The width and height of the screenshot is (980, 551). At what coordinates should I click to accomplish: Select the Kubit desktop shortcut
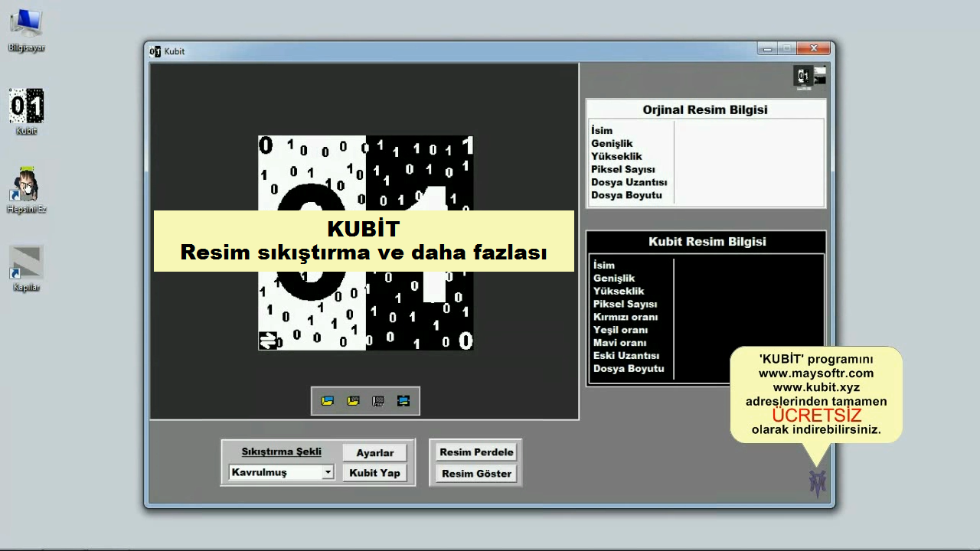pyautogui.click(x=26, y=112)
